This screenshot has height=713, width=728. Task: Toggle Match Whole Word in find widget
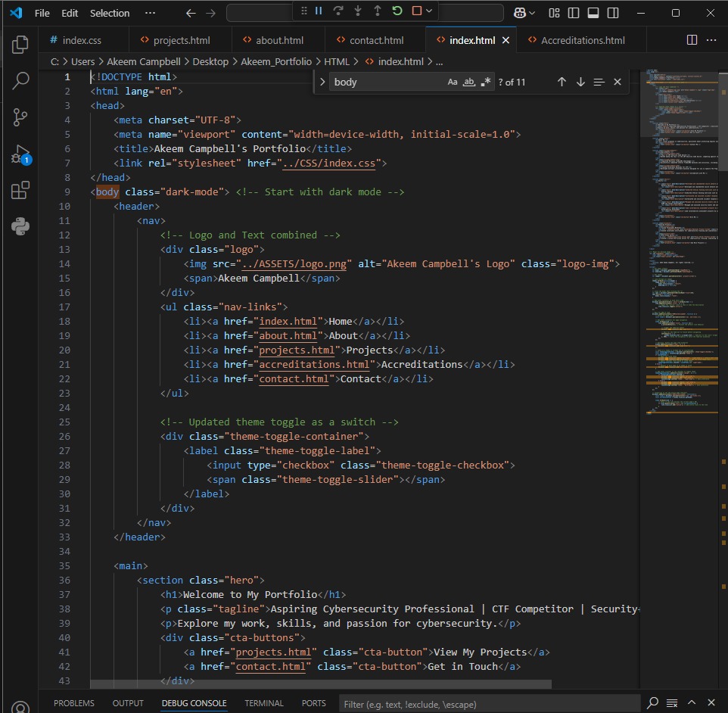pos(469,83)
